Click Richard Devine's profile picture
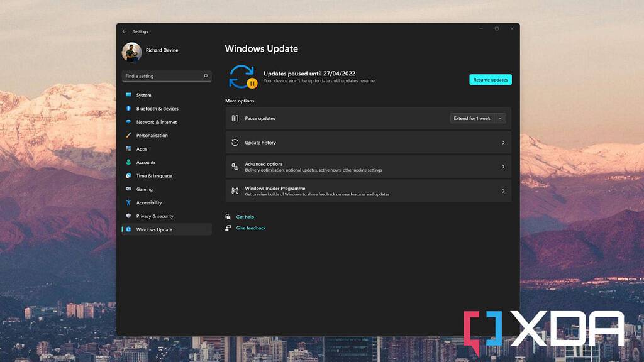Viewport: 644px width, 362px height. point(131,51)
